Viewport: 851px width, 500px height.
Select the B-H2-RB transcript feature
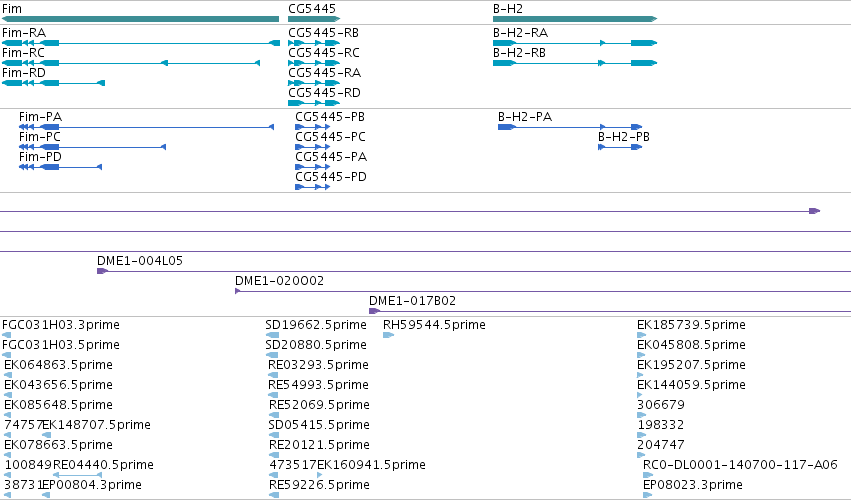[575, 63]
